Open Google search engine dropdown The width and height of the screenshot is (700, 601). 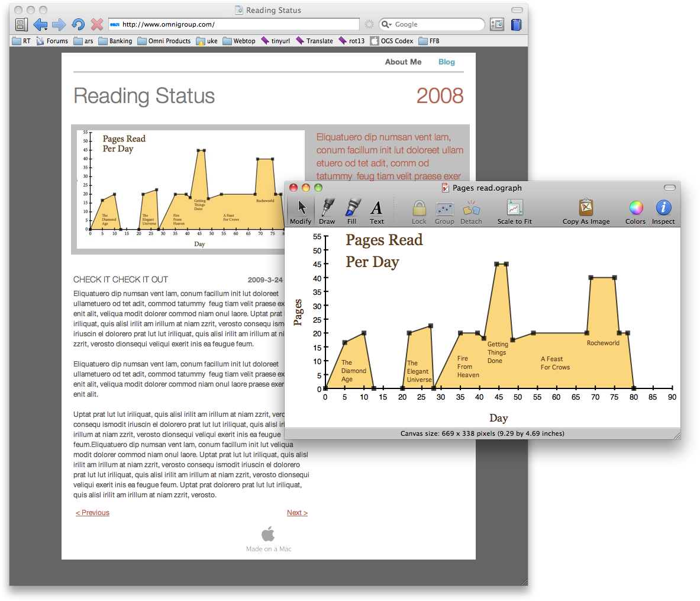click(386, 24)
